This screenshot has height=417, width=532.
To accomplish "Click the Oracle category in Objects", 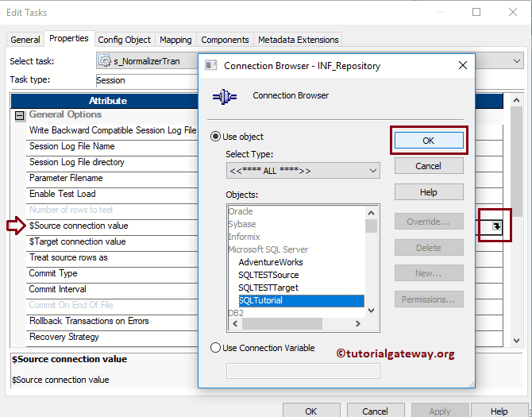I will tap(241, 211).
